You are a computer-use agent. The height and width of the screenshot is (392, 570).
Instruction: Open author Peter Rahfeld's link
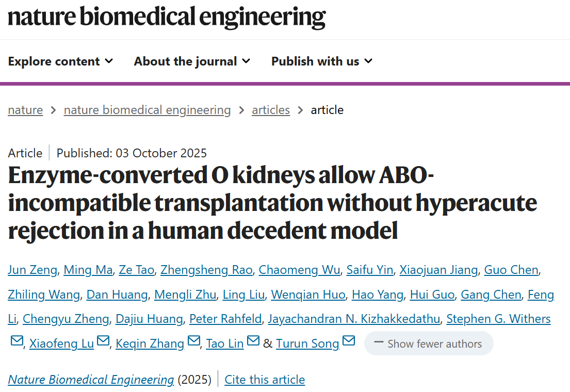[x=225, y=319]
